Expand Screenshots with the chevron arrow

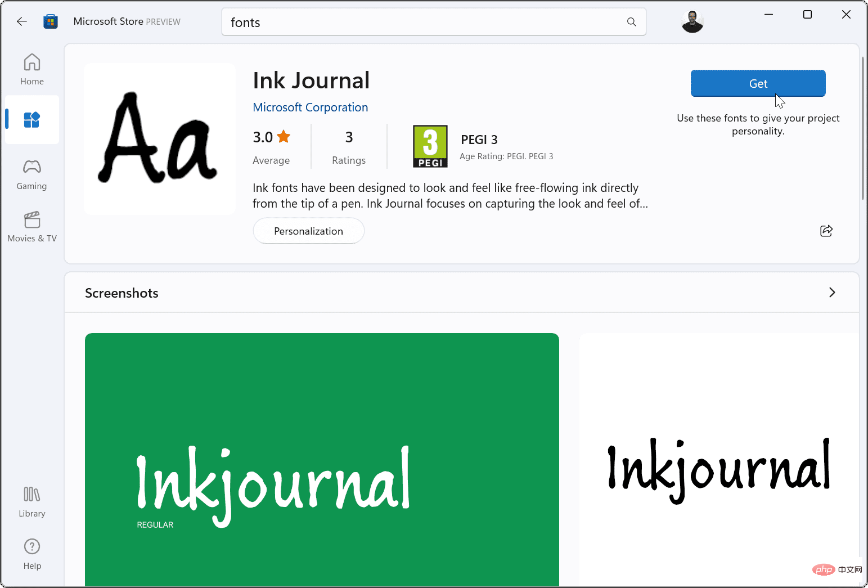tap(831, 293)
